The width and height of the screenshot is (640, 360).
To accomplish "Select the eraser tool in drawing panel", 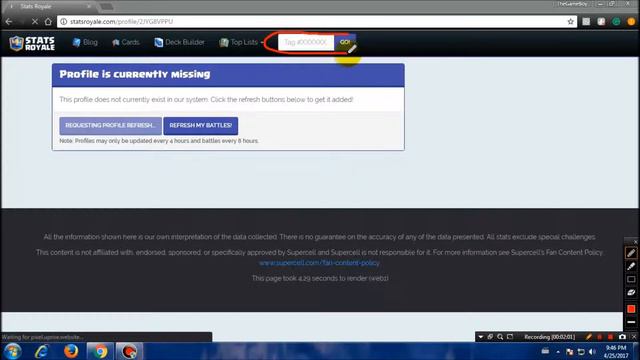I will point(631,293).
